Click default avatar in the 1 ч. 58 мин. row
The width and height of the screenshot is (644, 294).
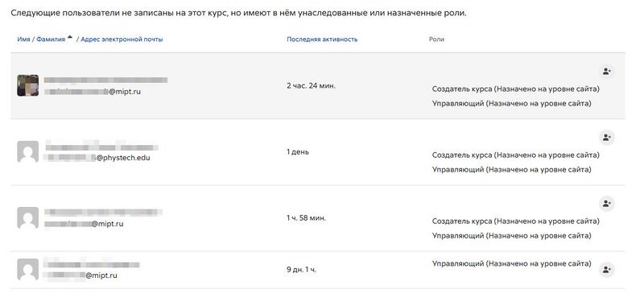click(28, 218)
